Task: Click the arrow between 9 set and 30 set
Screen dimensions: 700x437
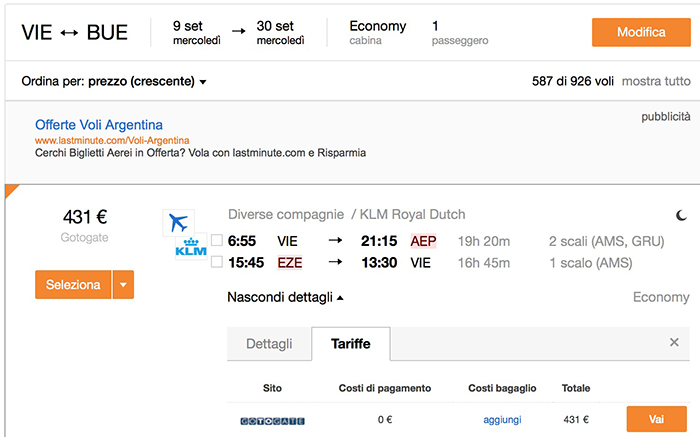Action: point(239,31)
